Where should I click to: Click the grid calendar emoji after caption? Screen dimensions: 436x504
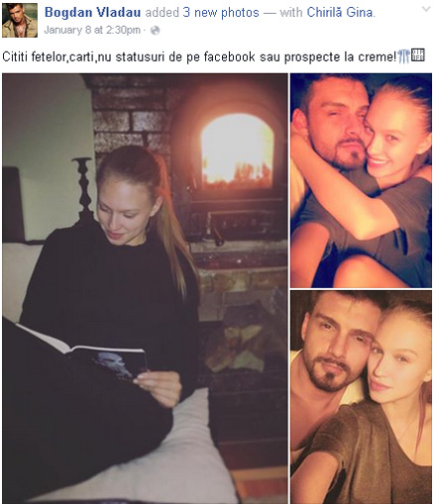point(418,55)
